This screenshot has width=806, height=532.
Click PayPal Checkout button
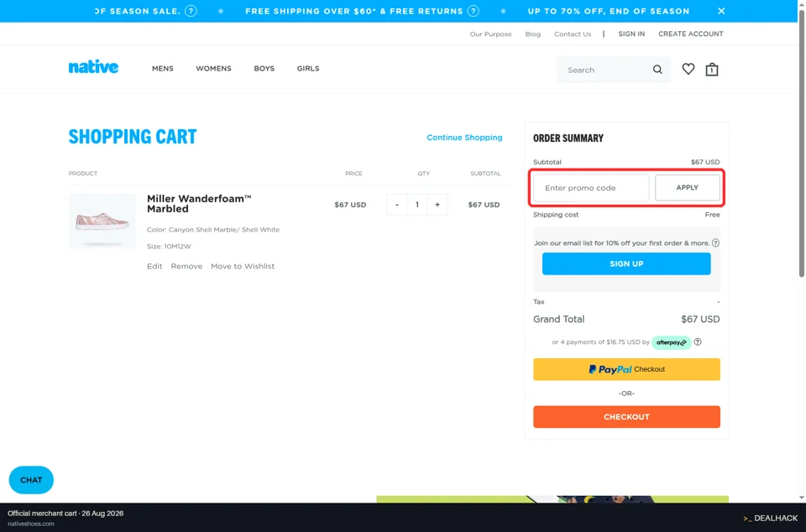coord(626,369)
